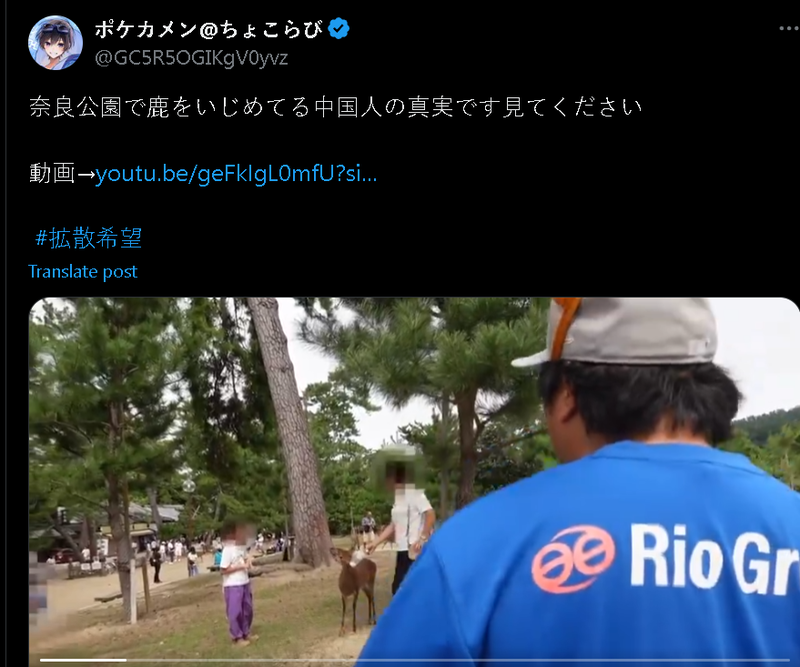
Task: Click the child in purple pants
Action: [238, 584]
